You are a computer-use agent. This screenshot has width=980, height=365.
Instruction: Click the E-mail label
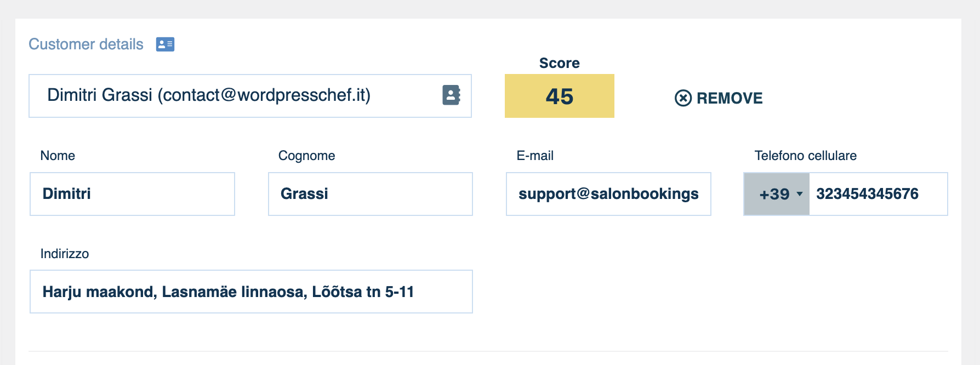click(535, 156)
